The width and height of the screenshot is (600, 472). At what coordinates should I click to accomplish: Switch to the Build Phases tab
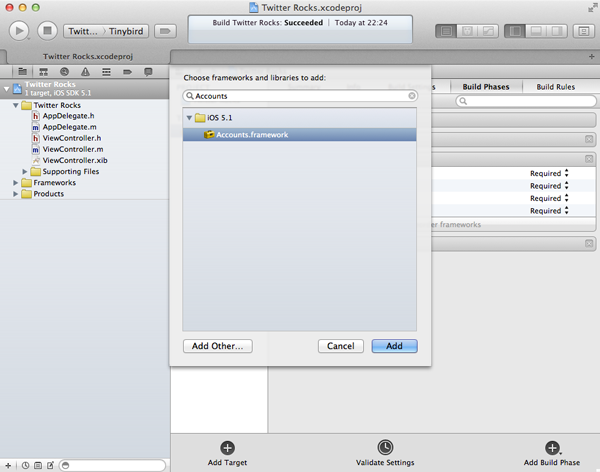[486, 87]
